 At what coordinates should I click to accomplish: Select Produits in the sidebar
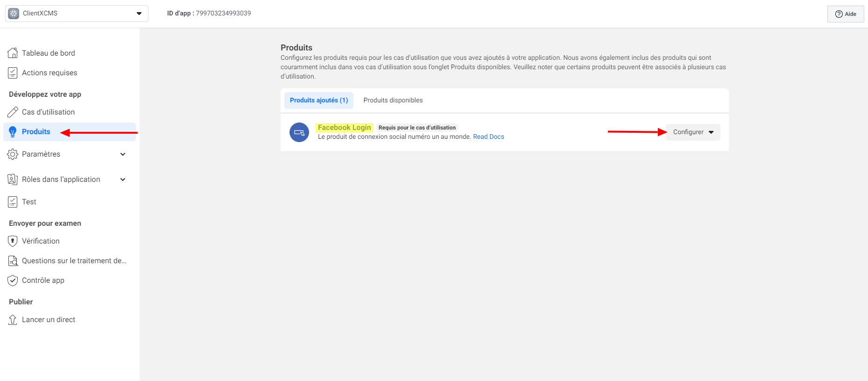coord(70,132)
